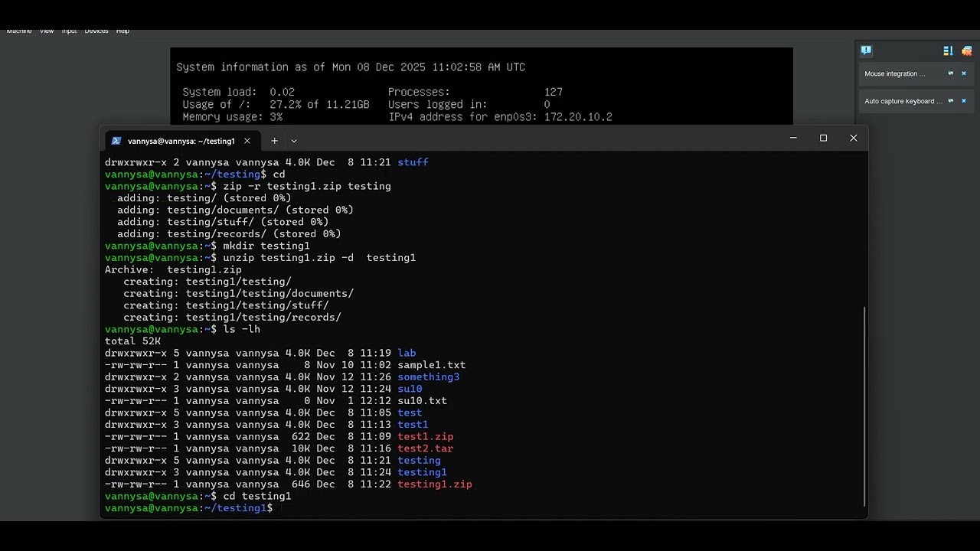Image resolution: width=980 pixels, height=551 pixels.
Task: Expand the Mouse integration notification details
Action: click(951, 73)
